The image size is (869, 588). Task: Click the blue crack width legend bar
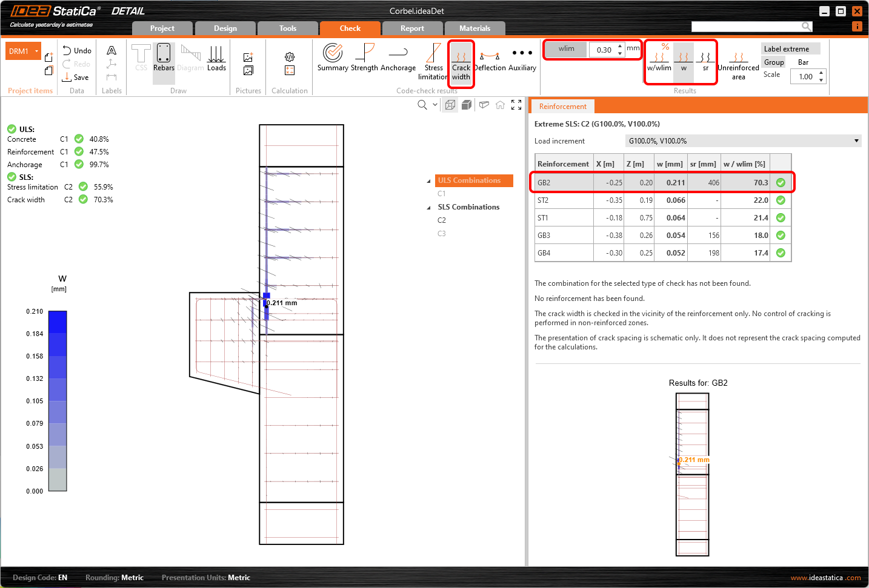58,400
